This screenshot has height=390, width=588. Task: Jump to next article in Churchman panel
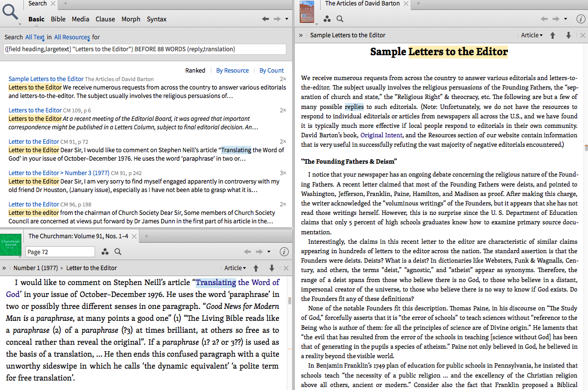pyautogui.click(x=272, y=268)
